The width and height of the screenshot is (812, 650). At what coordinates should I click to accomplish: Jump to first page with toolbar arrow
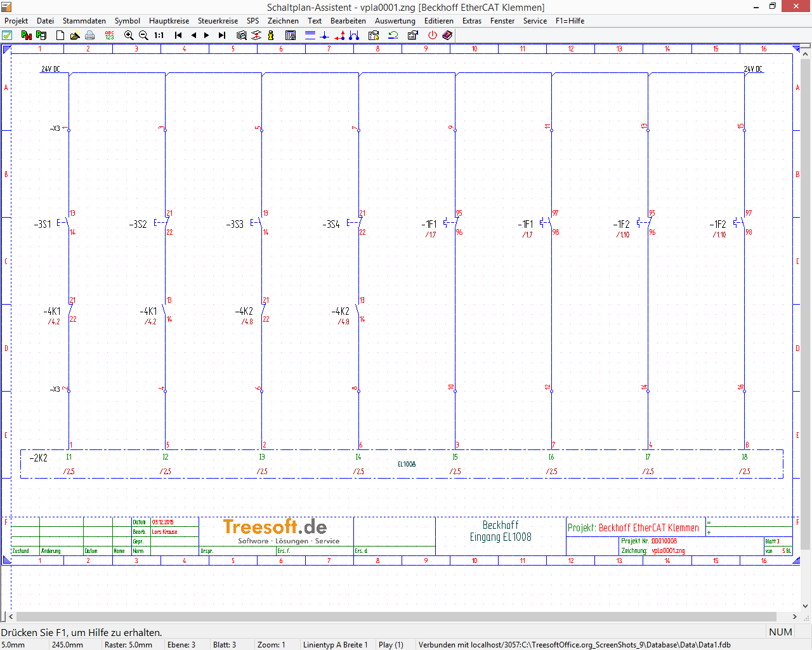[x=178, y=36]
